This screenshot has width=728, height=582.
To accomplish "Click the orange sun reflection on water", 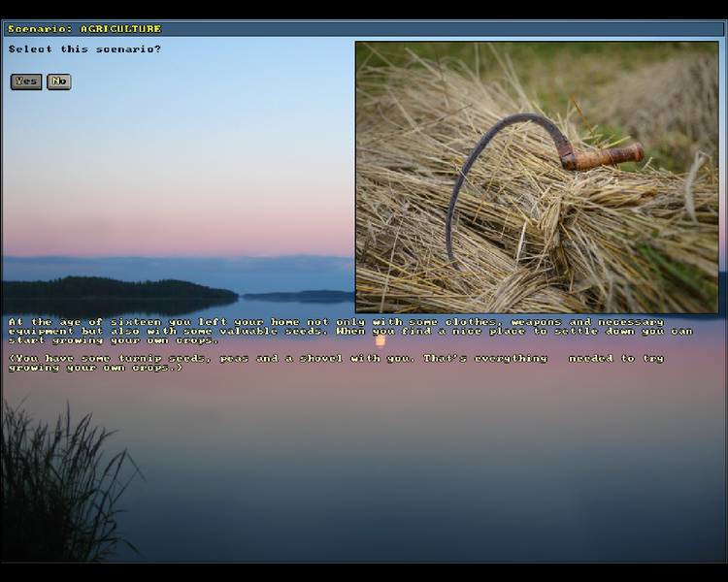I will point(380,339).
